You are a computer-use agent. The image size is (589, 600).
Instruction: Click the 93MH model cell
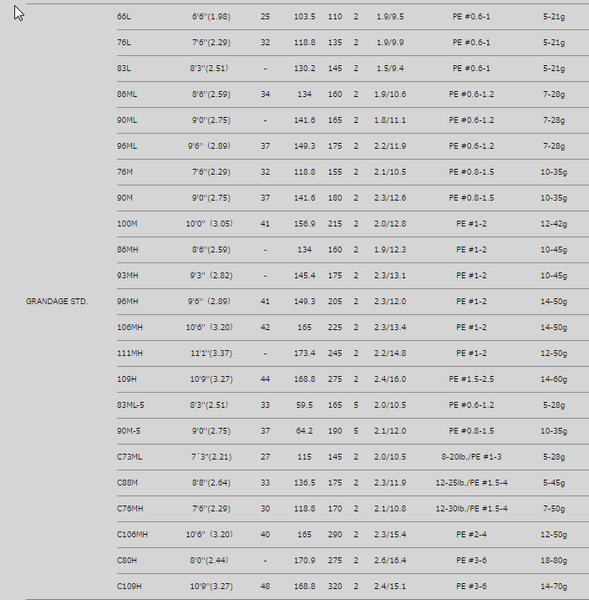[x=127, y=276]
